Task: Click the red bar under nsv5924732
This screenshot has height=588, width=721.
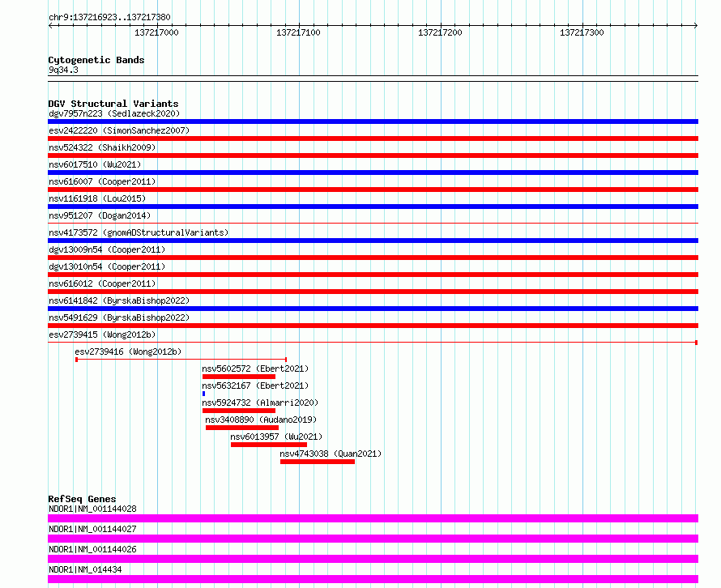Action: pos(239,411)
